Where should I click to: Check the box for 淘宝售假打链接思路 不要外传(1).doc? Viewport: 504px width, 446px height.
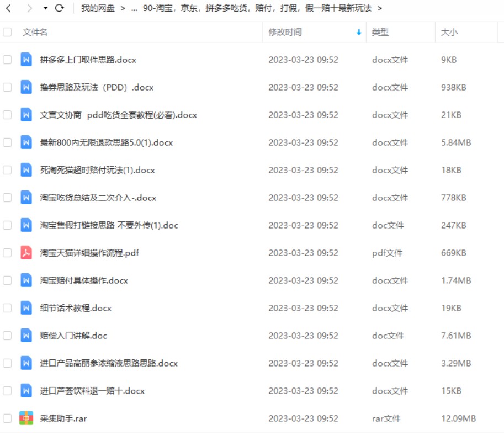(7, 225)
